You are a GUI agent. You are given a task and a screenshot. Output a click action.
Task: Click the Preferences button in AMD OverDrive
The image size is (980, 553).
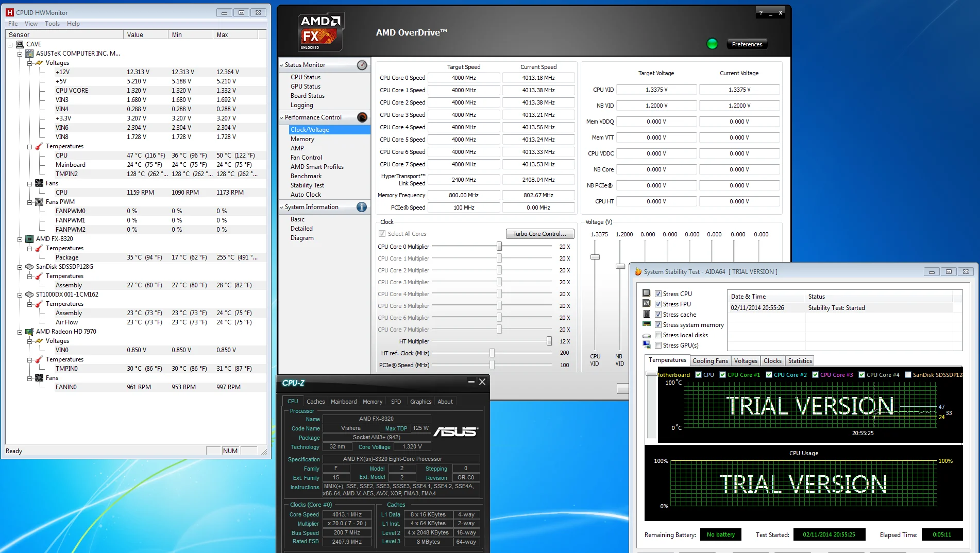pyautogui.click(x=747, y=44)
